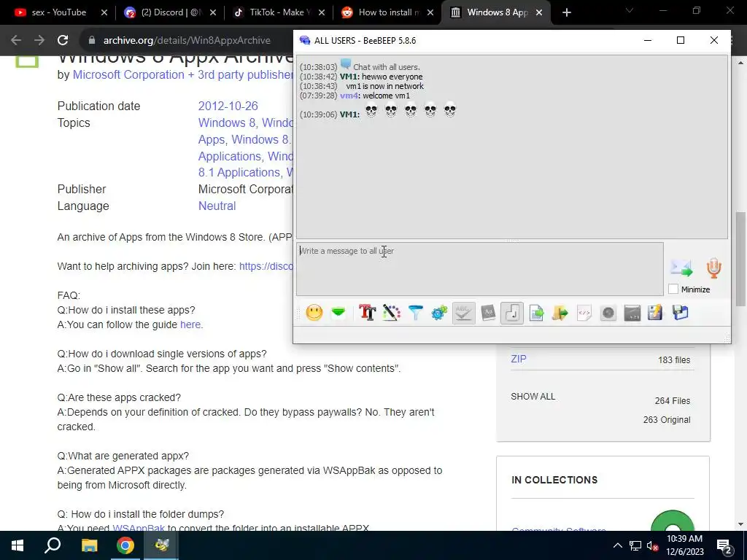This screenshot has width=747, height=560.
Task: Toggle the ABC spell-checking button
Action: coord(463,313)
